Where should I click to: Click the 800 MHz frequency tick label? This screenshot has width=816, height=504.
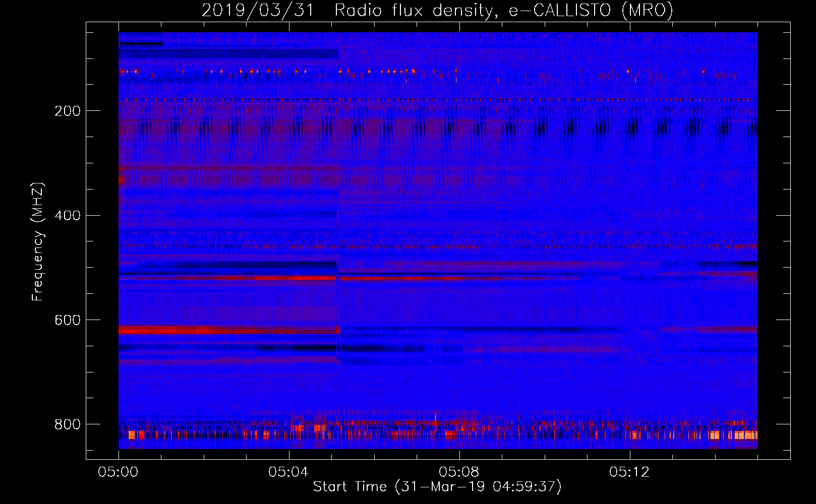click(x=68, y=424)
